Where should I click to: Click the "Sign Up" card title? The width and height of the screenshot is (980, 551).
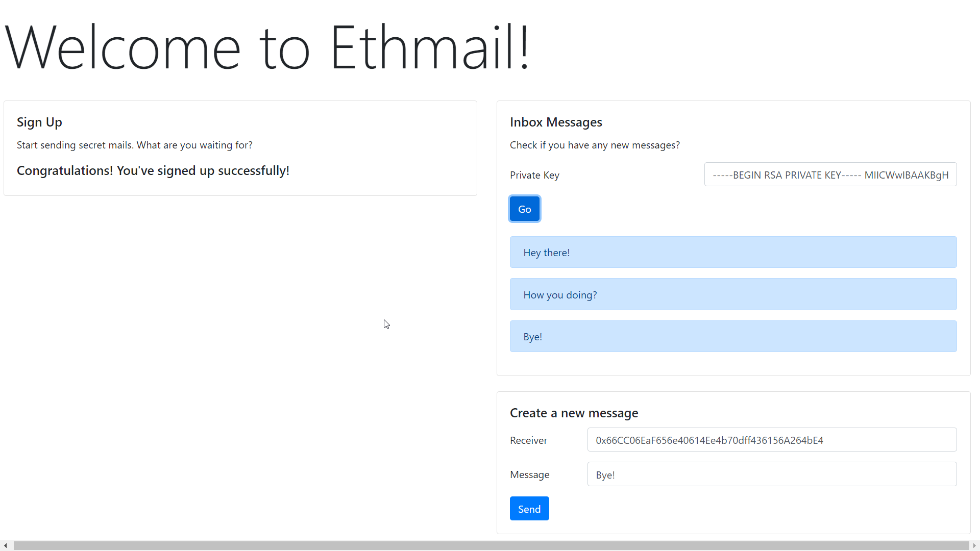click(39, 122)
